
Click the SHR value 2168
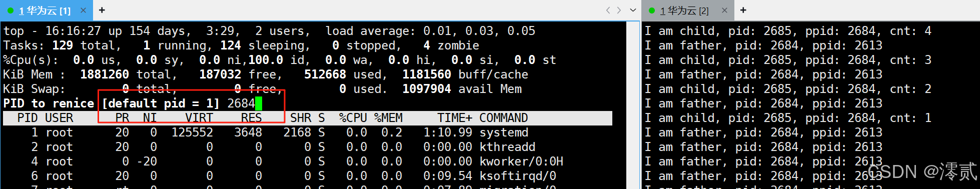click(x=297, y=132)
